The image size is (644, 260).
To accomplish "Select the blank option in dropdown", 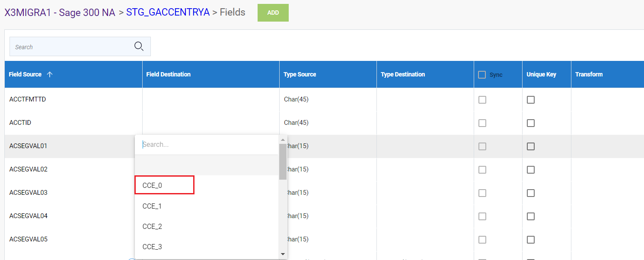I will tap(207, 165).
